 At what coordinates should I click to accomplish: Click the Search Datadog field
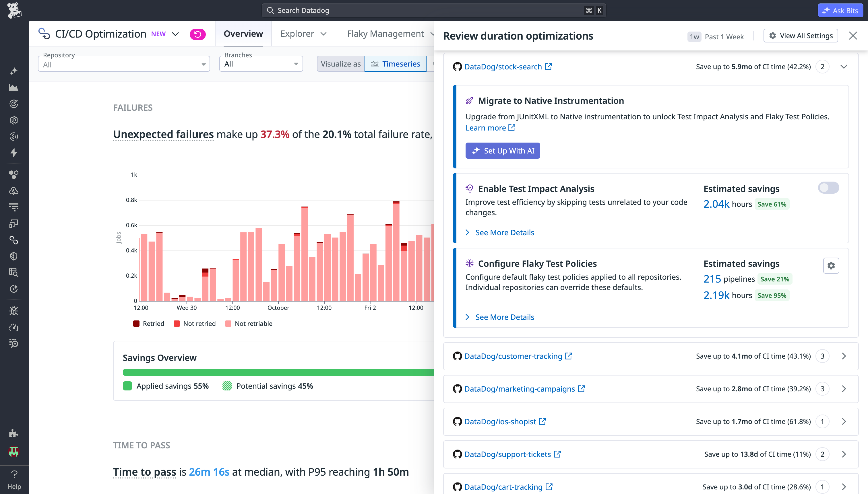[x=433, y=10]
